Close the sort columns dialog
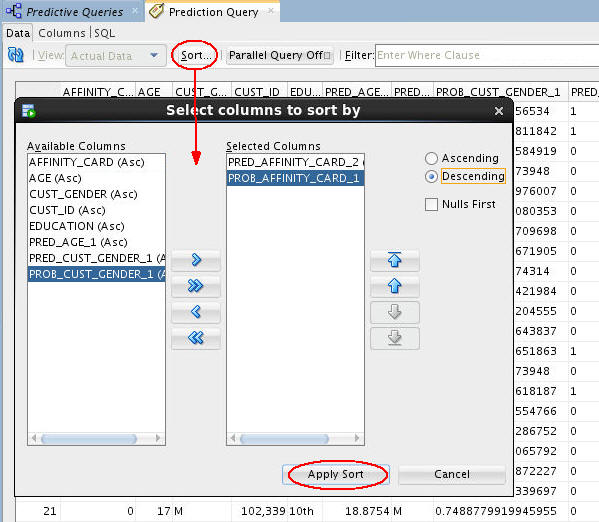599x522 pixels. [x=499, y=111]
